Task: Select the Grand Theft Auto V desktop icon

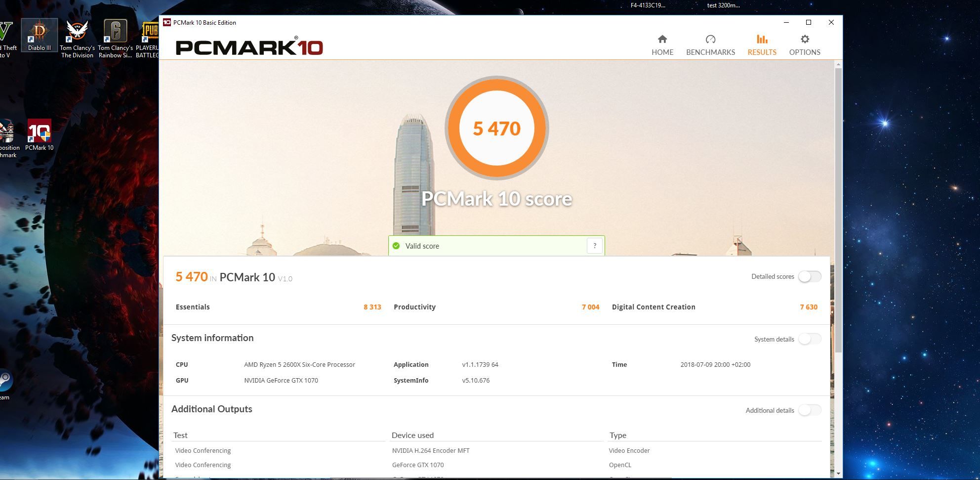Action: pyautogui.click(x=7, y=39)
